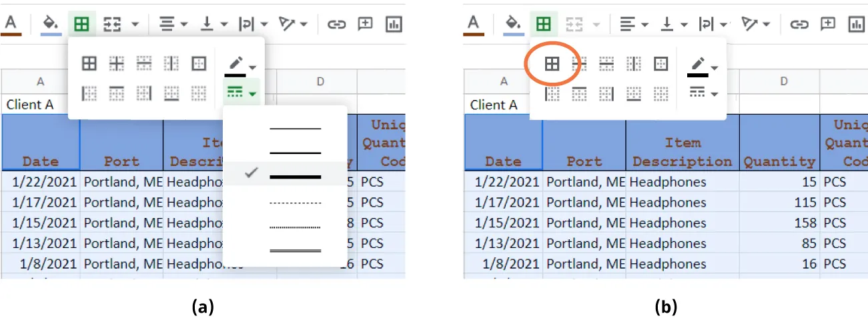The height and width of the screenshot is (320, 868).
Task: Choose bottom border icon in panel (b)
Action: click(632, 93)
